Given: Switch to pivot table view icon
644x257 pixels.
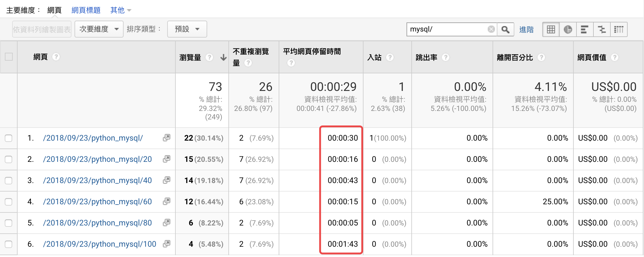Looking at the screenshot, I should 619,29.
